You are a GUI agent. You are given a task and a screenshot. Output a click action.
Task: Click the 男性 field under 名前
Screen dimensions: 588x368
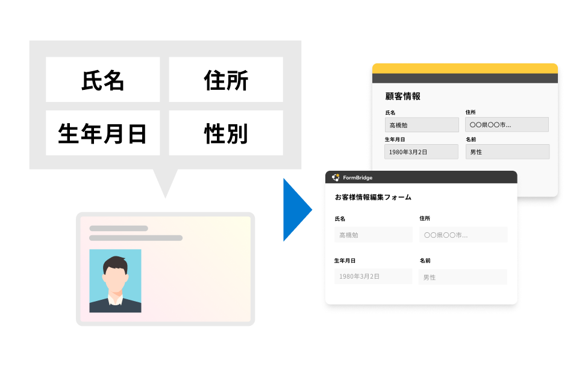coord(507,151)
